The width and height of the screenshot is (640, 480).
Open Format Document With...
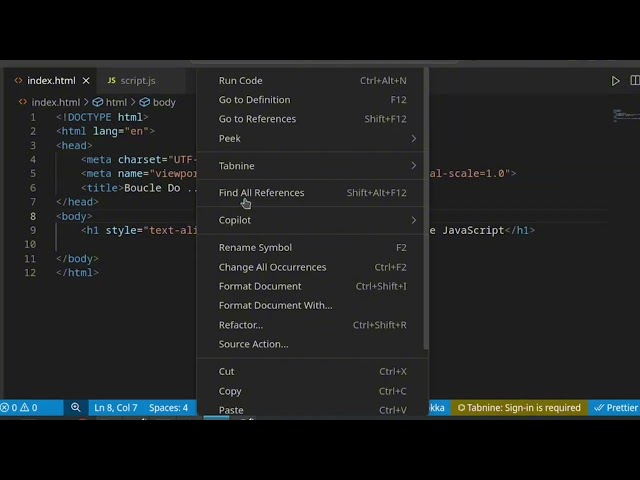coord(312,305)
